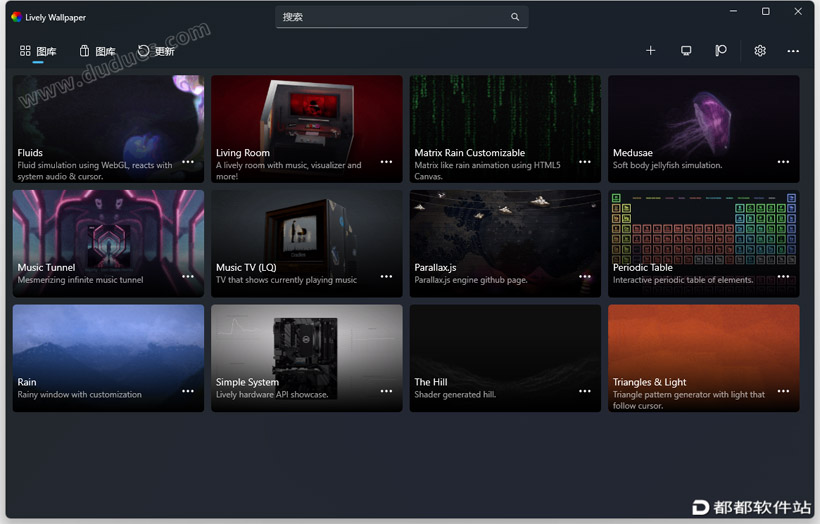Open the Medusae card options menu
Screen dimensions: 820x524
(783, 162)
